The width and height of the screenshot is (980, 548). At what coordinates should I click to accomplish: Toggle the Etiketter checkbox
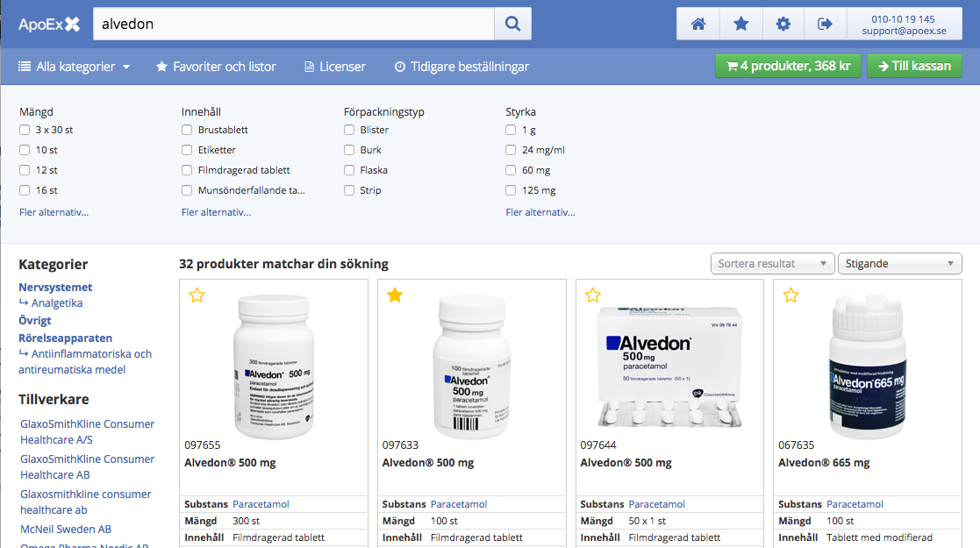click(x=187, y=150)
